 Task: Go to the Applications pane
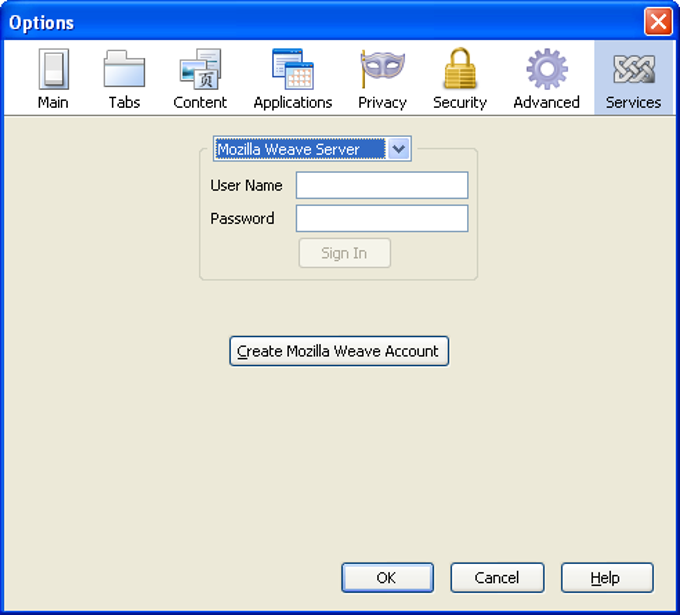(x=293, y=79)
